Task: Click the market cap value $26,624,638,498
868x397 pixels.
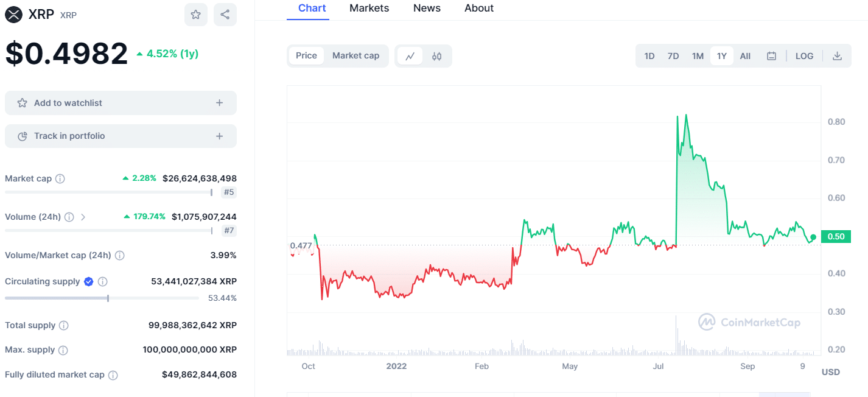Action: (x=200, y=179)
